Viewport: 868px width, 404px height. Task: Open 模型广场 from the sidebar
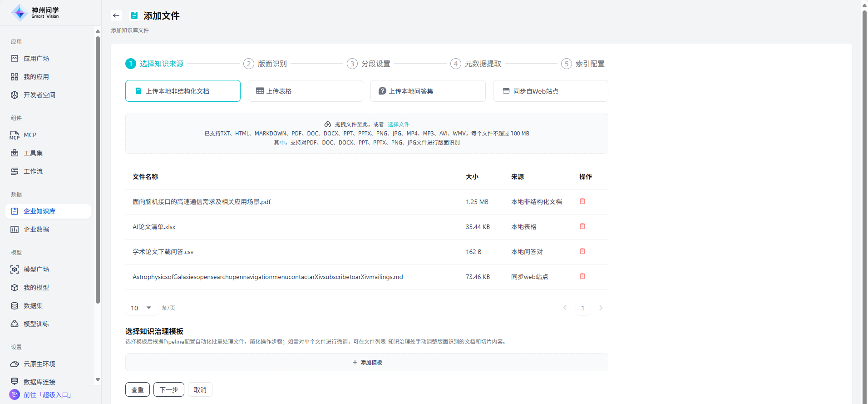pos(36,269)
